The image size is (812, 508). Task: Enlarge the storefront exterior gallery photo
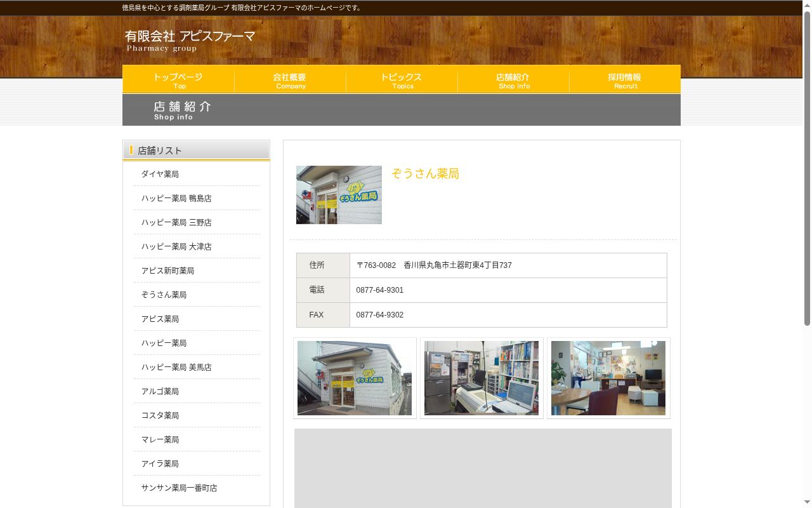[355, 378]
